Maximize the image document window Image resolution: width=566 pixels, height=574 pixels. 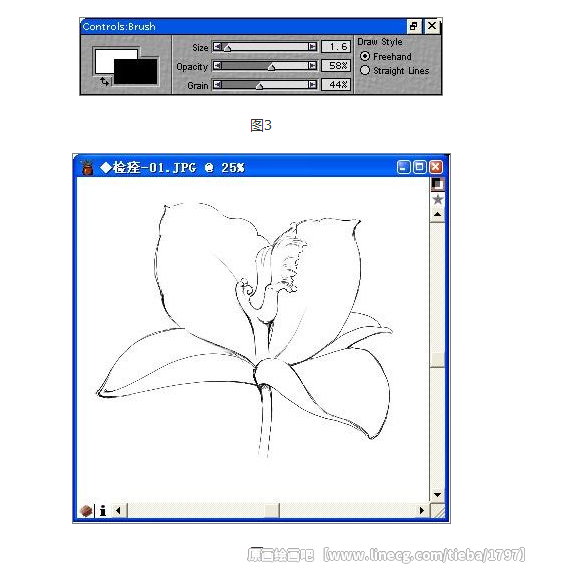(x=420, y=167)
